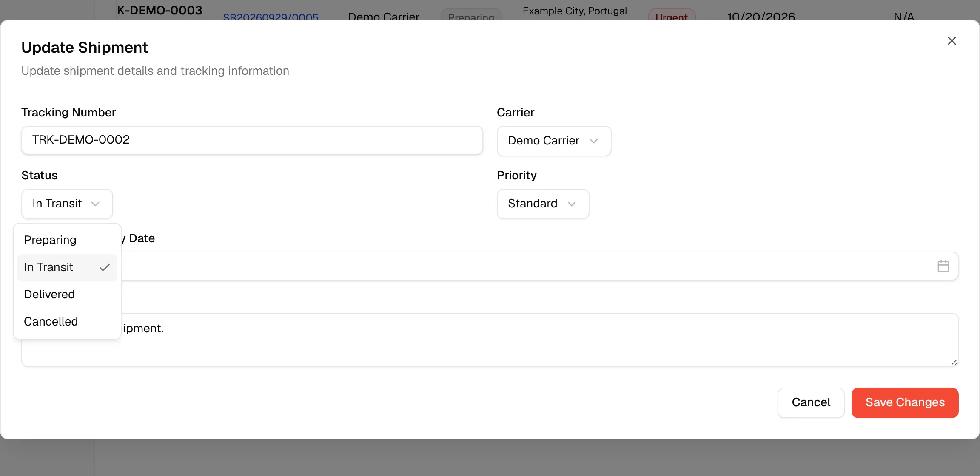This screenshot has width=980, height=476.
Task: Save Changes to the shipment
Action: 905,402
